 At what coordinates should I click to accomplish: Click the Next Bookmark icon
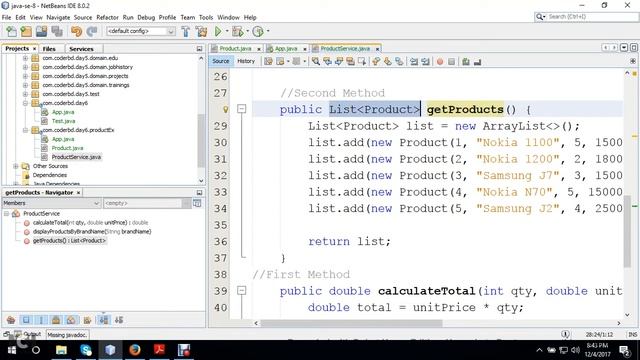tap(387, 61)
